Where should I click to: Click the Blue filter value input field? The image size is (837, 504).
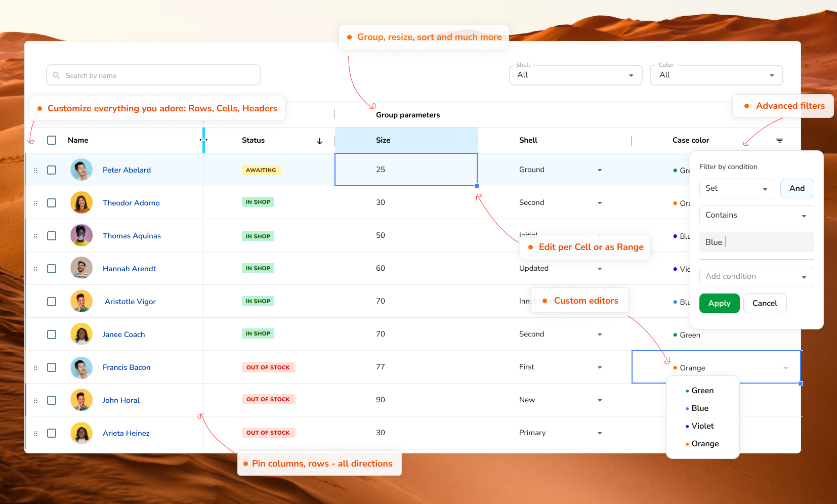pyautogui.click(x=756, y=242)
